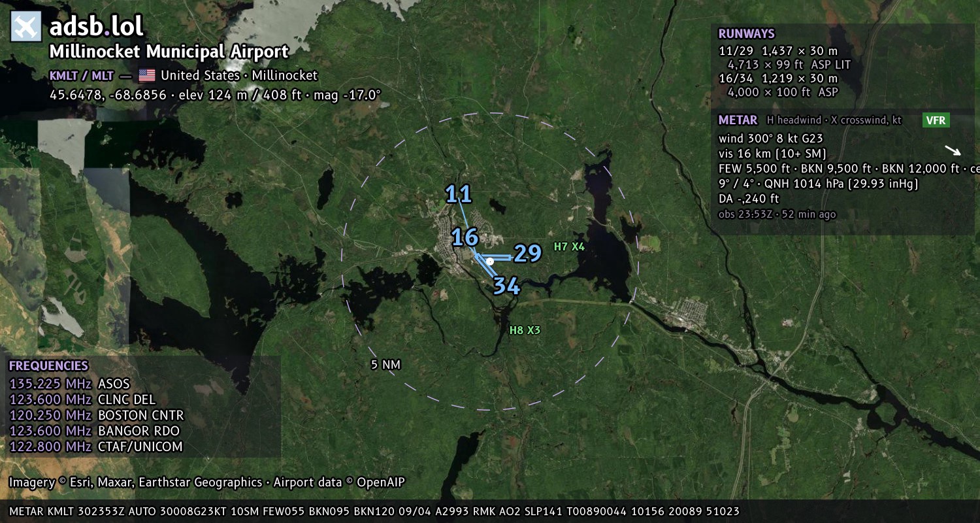This screenshot has height=523, width=980.
Task: Select the FEW 5,500 ft cloud layers line
Action: tap(849, 169)
